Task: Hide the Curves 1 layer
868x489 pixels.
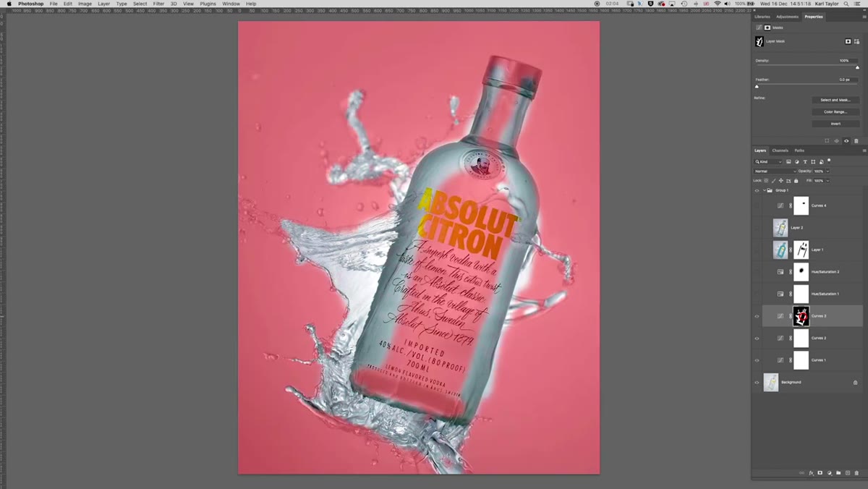Action: (757, 360)
